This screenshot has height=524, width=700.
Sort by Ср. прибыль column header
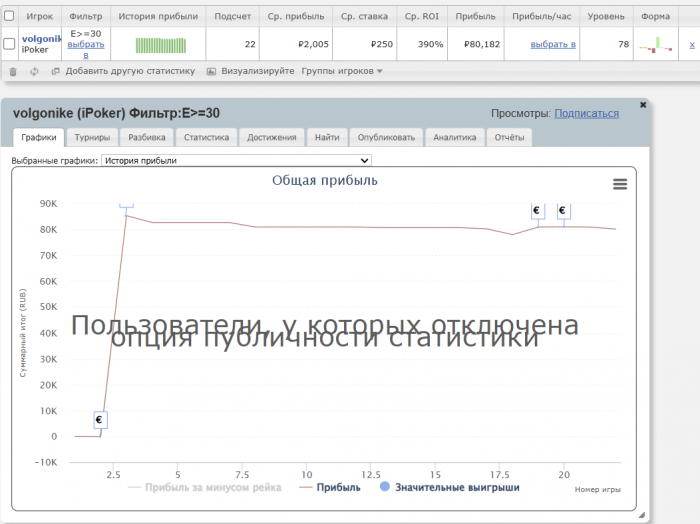(x=296, y=16)
